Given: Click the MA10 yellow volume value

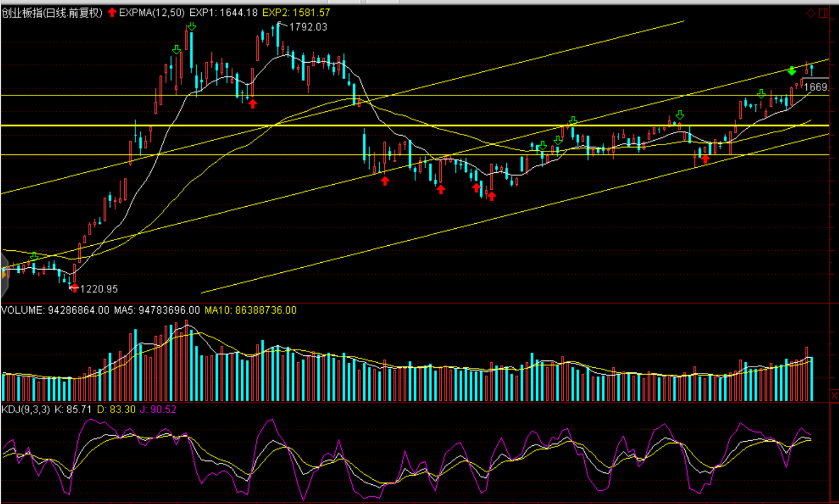Looking at the screenshot, I should click(x=250, y=310).
